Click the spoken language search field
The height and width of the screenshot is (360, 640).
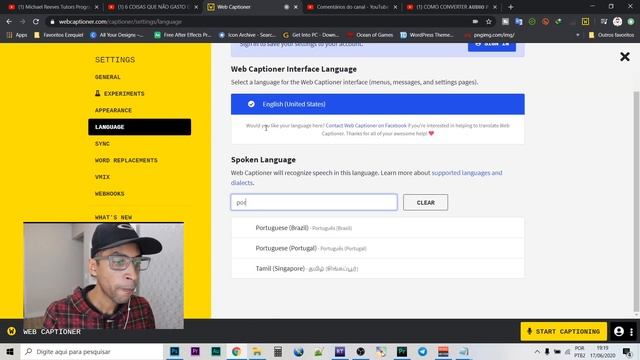tap(314, 202)
